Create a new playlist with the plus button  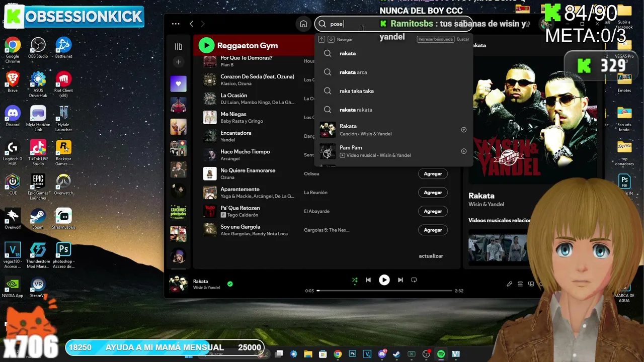click(x=178, y=62)
